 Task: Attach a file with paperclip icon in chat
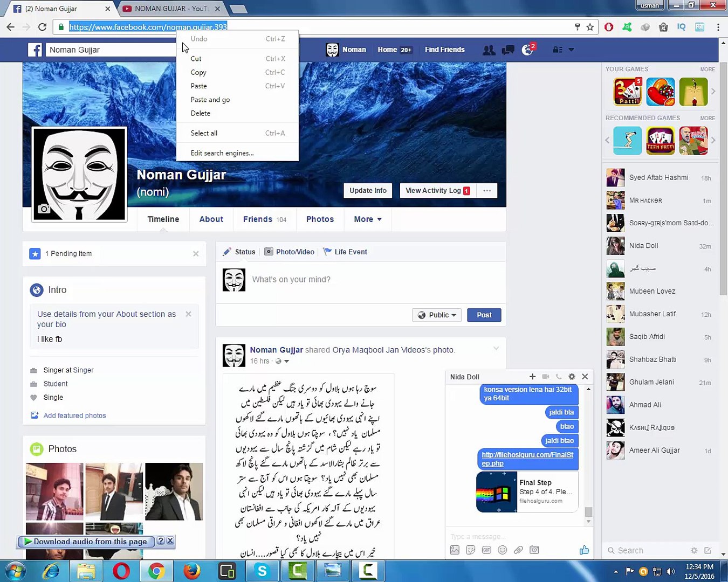(518, 550)
